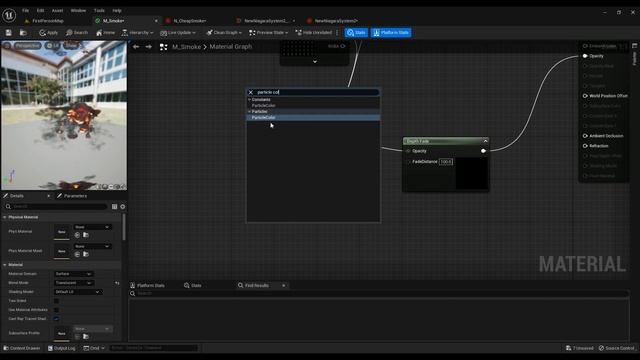Collapse the Physical Material section
640x360 pixels.
[x=4, y=218]
